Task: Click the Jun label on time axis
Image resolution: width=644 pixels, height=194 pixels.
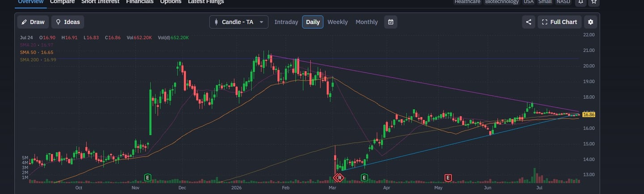Action: coord(488,188)
